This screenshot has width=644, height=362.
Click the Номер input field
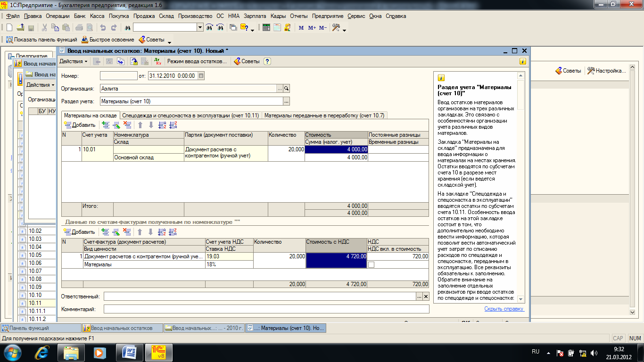[118, 75]
